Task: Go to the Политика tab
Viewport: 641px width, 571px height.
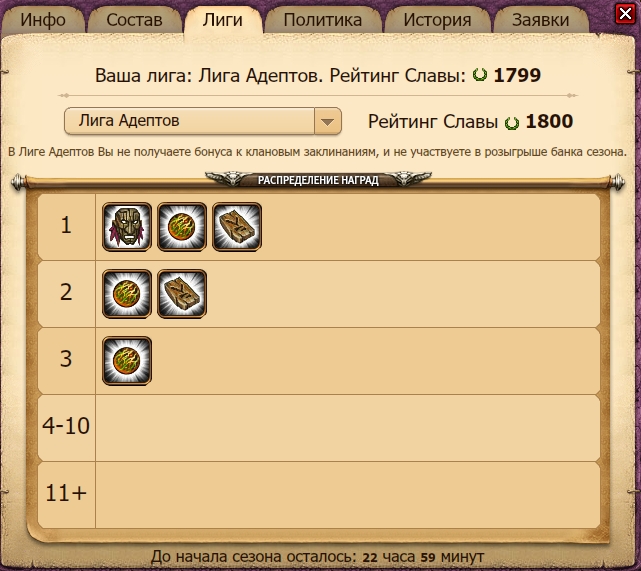Action: [x=323, y=20]
